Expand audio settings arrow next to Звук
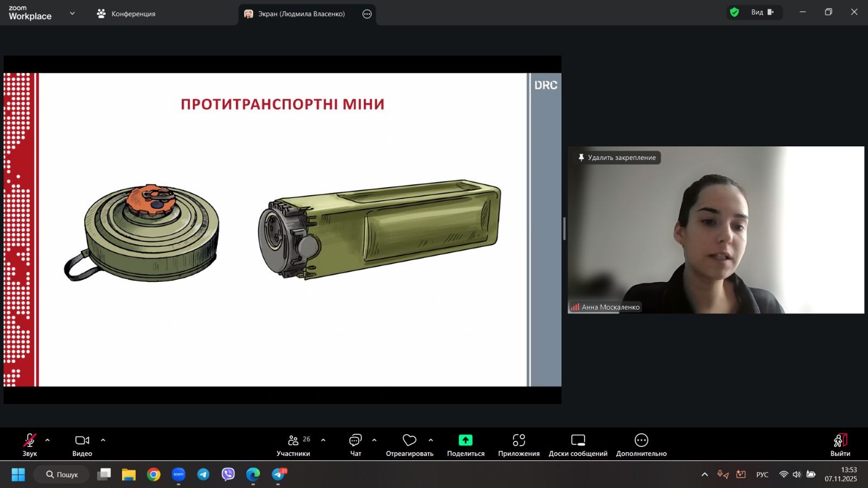This screenshot has width=868, height=488. [48, 440]
